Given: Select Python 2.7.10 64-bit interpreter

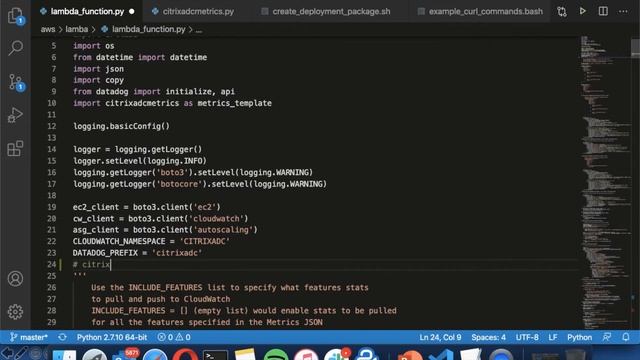Looking at the screenshot, I should point(112,337).
